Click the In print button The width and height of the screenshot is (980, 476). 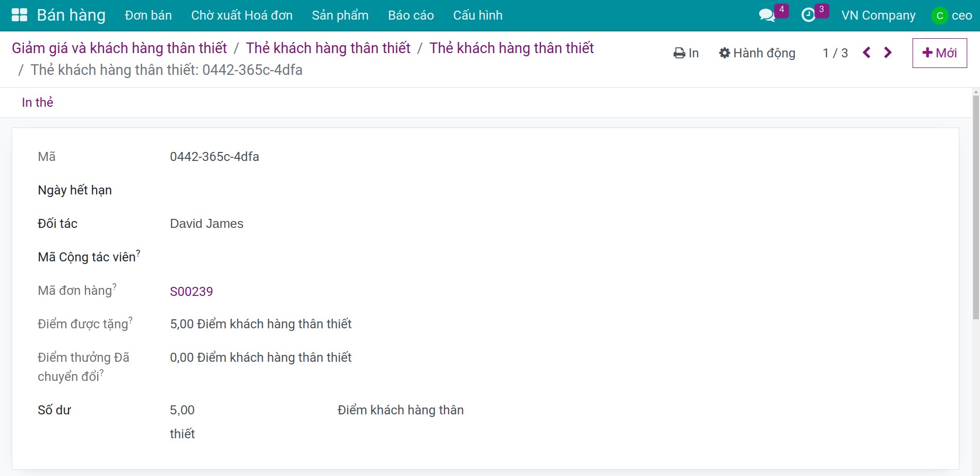click(686, 53)
